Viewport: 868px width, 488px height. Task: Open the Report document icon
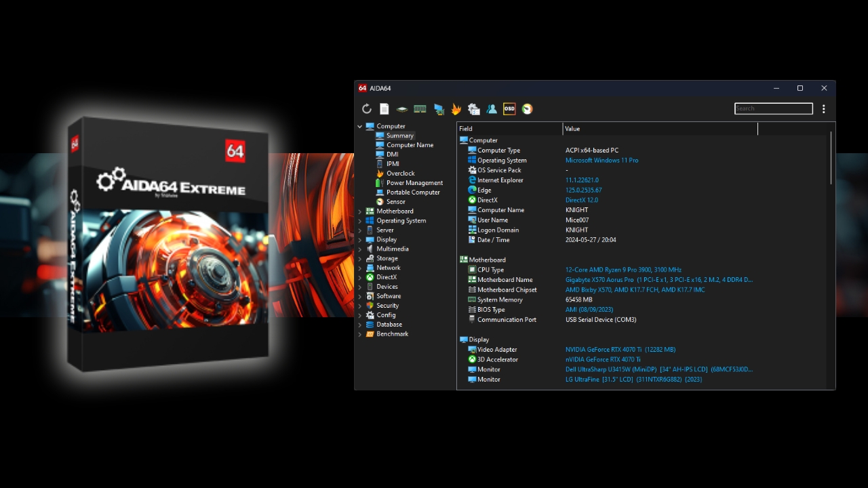tap(384, 109)
